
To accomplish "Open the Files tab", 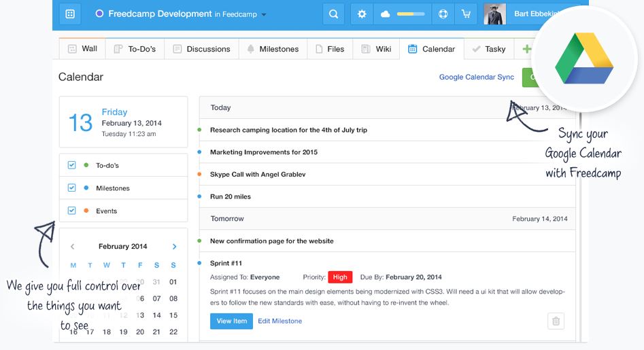I will (330, 49).
